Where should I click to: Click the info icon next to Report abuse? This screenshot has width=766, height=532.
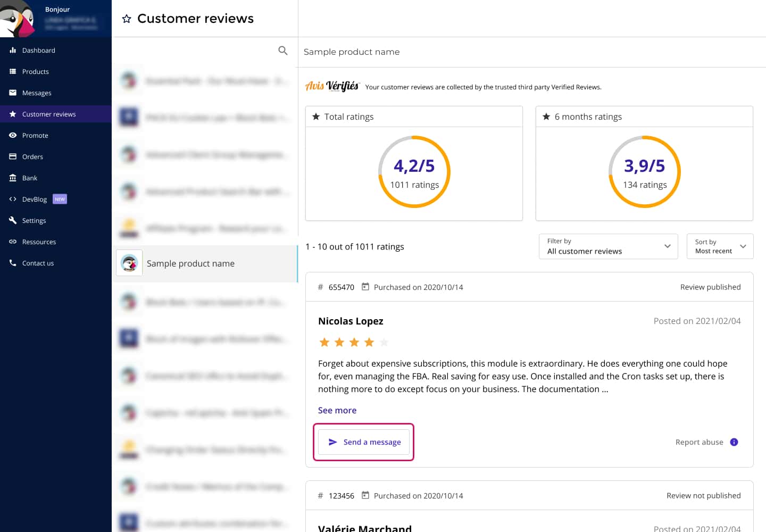point(734,442)
